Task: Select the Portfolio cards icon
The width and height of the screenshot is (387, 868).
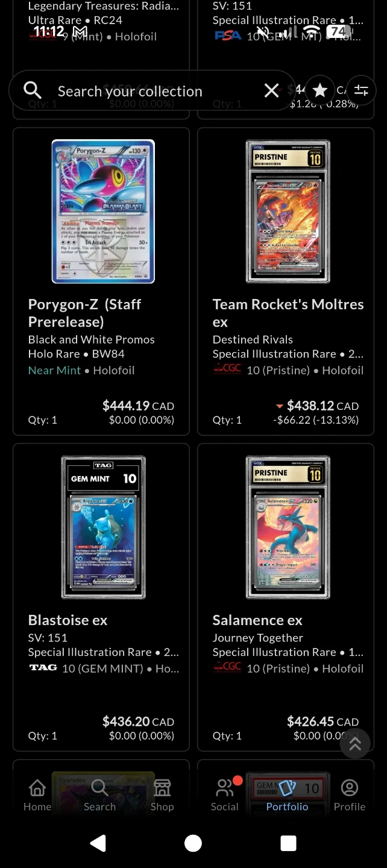Action: [287, 788]
